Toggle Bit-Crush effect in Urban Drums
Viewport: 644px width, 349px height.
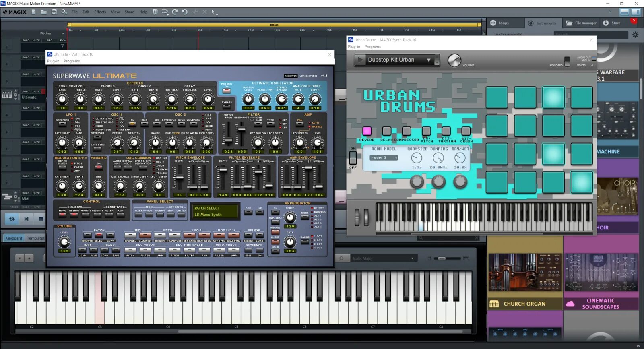(466, 131)
